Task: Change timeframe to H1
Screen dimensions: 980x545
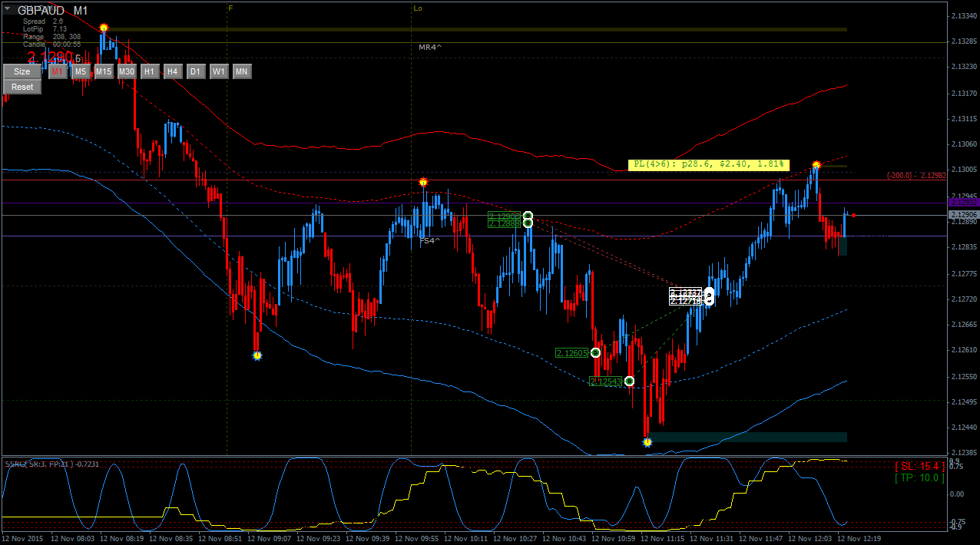Action: [150, 71]
